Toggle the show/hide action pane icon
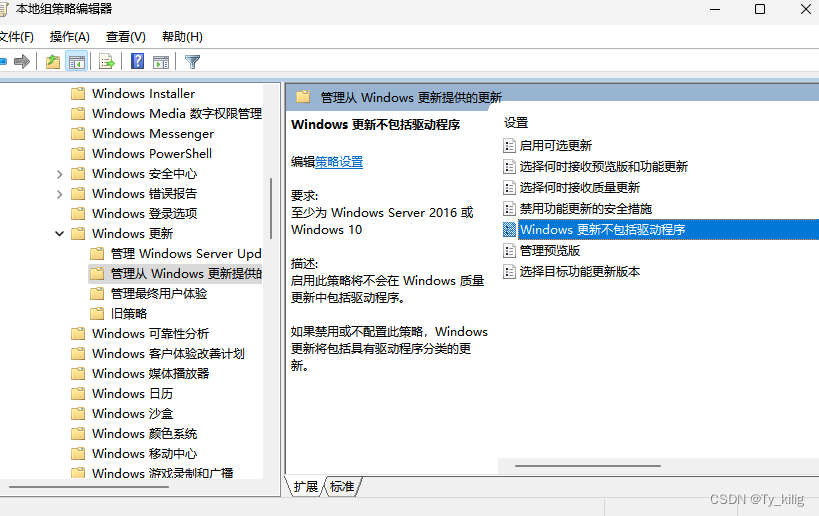Image resolution: width=819 pixels, height=516 pixels. click(x=161, y=62)
